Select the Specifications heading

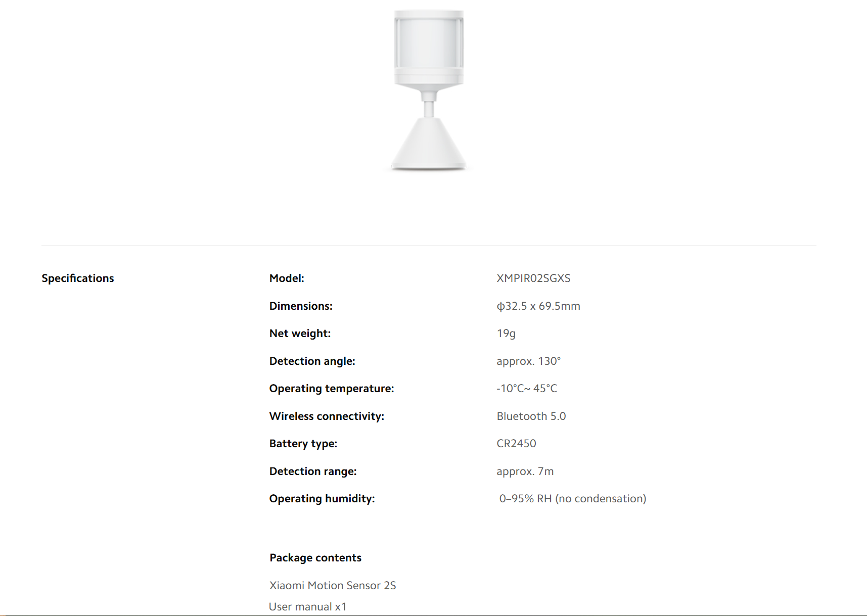coord(78,278)
